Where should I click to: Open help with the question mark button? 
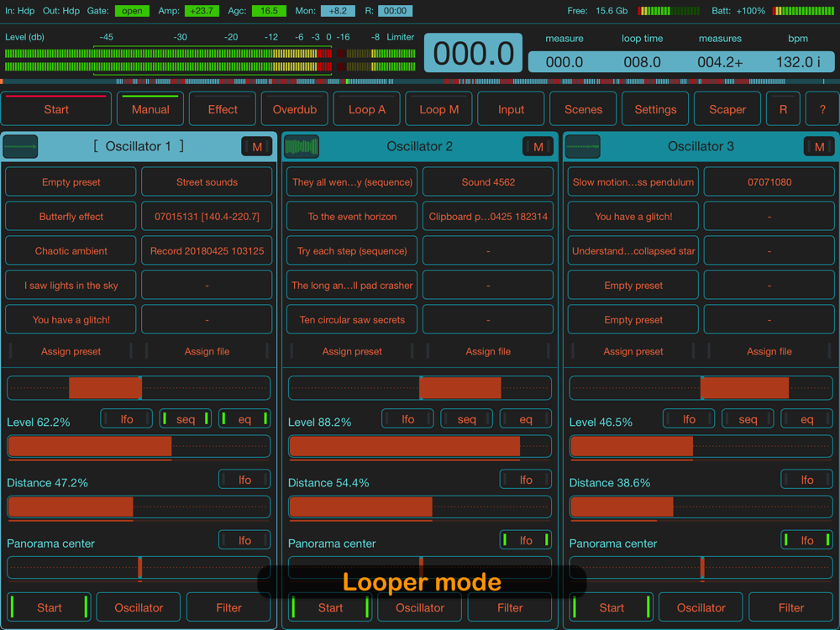822,109
